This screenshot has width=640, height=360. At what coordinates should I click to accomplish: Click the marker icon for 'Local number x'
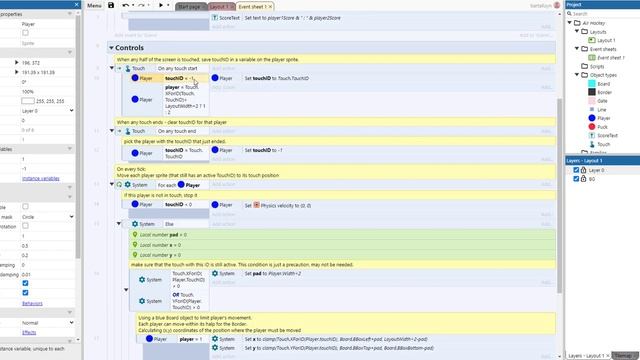coord(135,244)
